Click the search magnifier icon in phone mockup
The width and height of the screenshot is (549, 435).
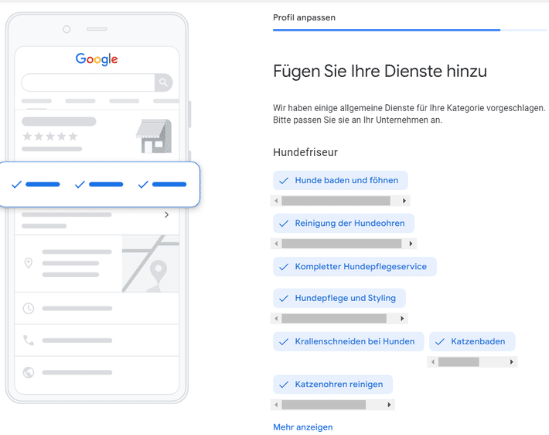(163, 83)
